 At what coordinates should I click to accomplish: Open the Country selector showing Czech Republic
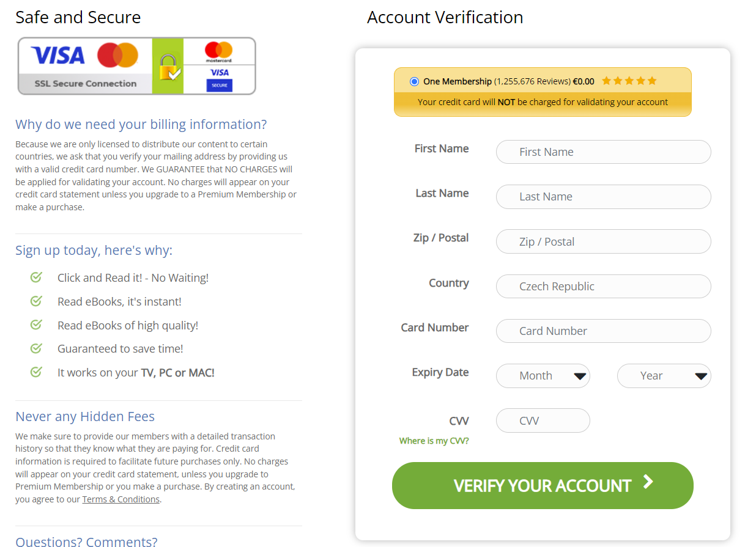[x=603, y=286]
